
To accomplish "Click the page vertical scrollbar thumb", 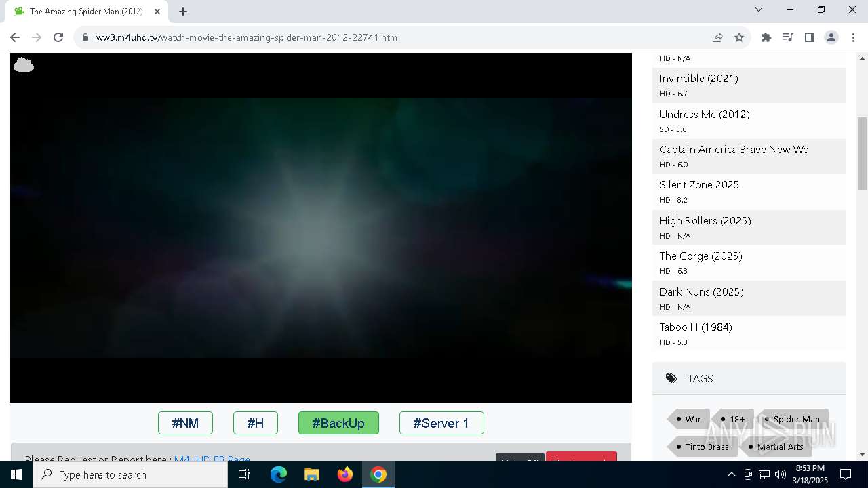I will [x=862, y=153].
